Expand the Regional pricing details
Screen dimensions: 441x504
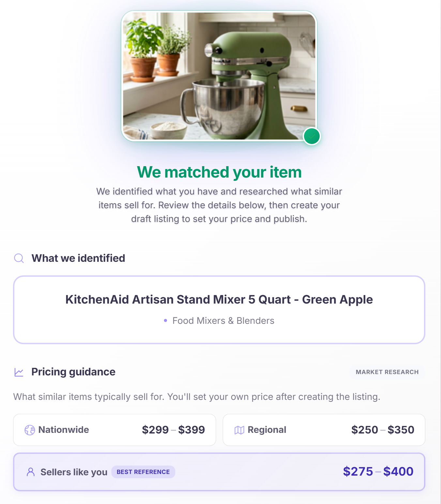pos(324,430)
